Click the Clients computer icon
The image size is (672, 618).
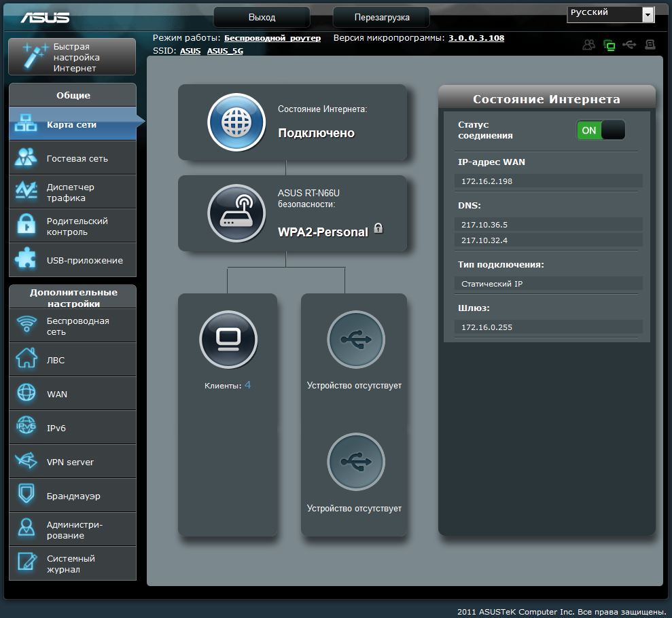[x=228, y=340]
